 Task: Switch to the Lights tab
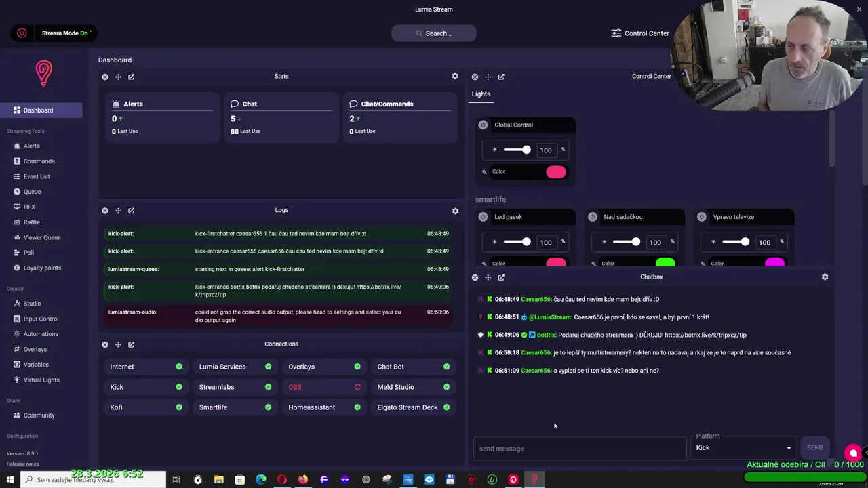click(x=481, y=94)
